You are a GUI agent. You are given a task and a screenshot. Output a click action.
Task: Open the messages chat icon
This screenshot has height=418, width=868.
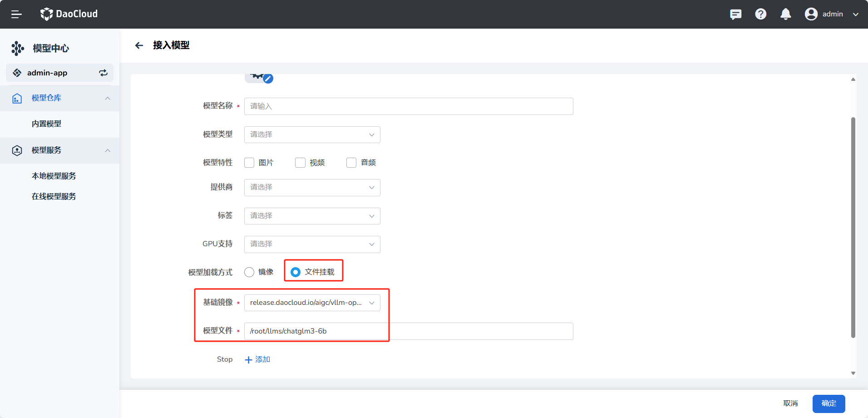(x=735, y=14)
